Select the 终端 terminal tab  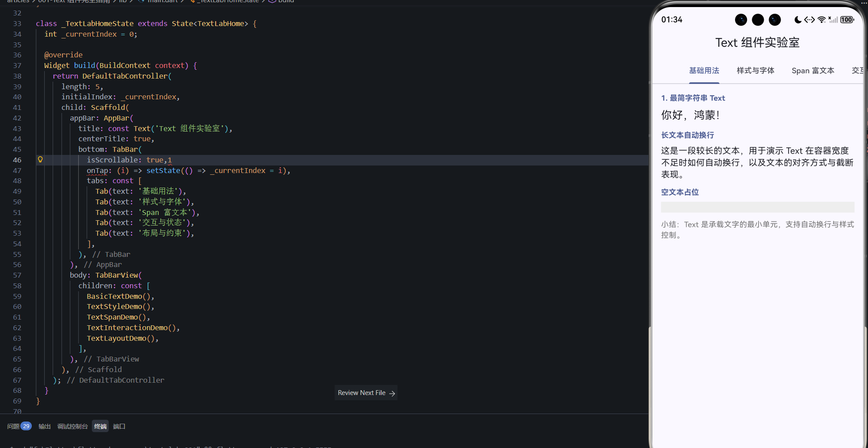[100, 426]
